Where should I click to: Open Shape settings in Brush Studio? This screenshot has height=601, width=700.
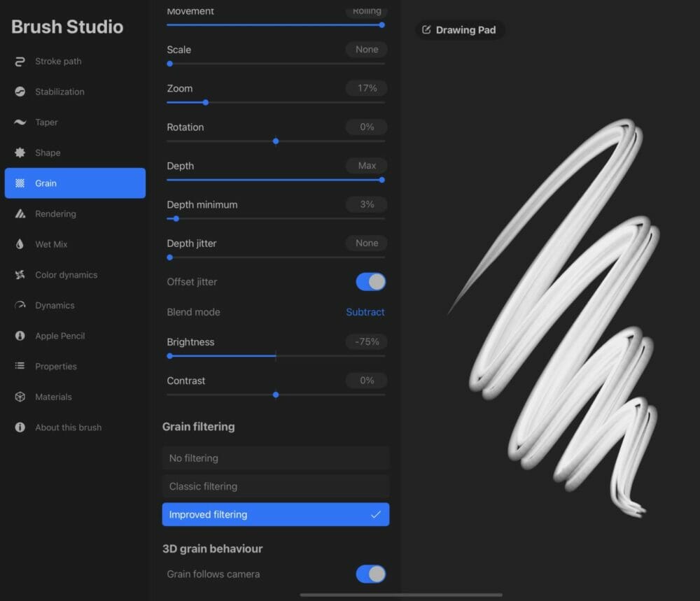[x=48, y=153]
